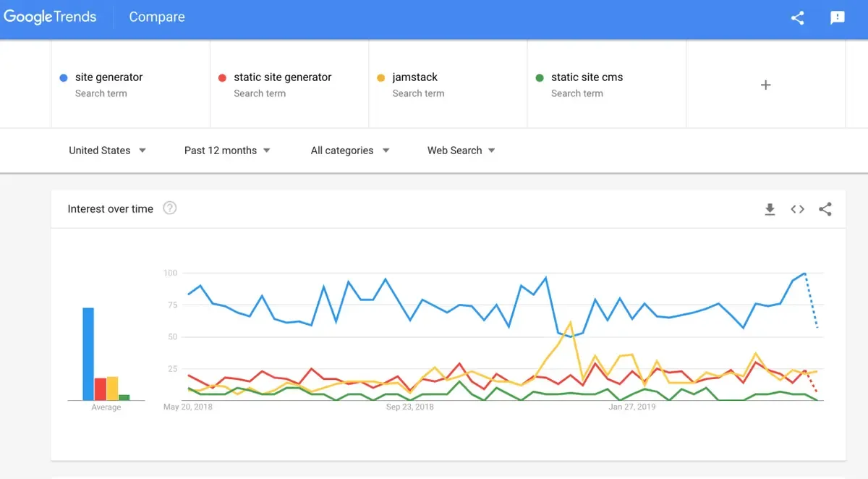Expand the United States region dropdown

pos(108,151)
